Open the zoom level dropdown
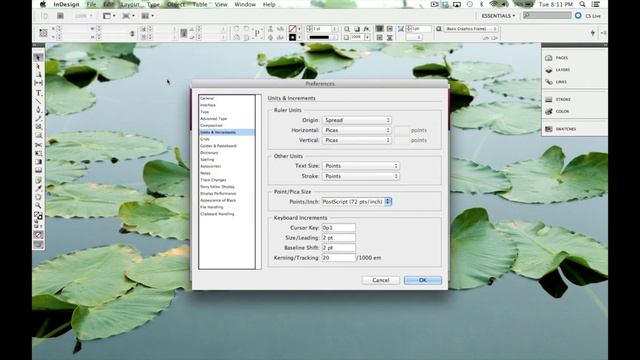The height and width of the screenshot is (360, 640). [83, 16]
